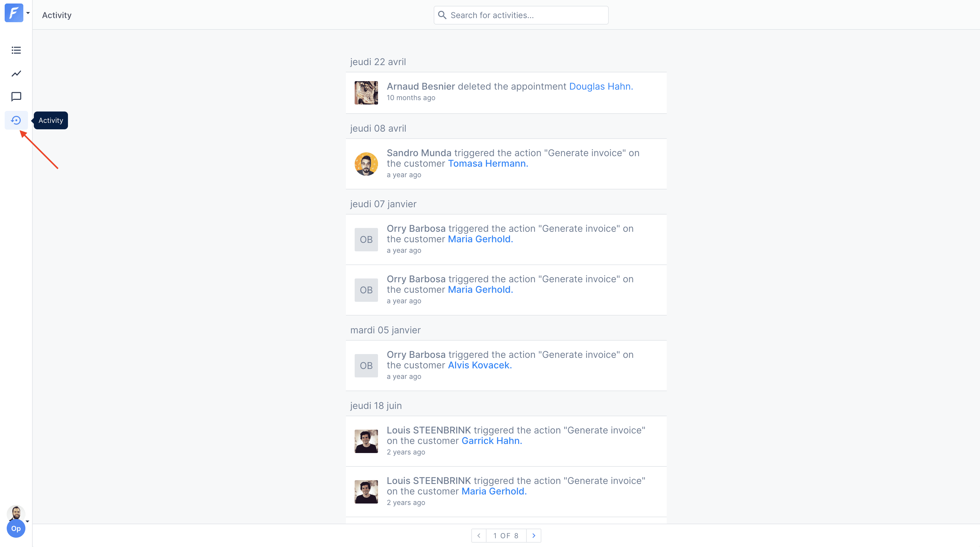The image size is (980, 547).
Task: Go to previous activity page
Action: point(479,536)
